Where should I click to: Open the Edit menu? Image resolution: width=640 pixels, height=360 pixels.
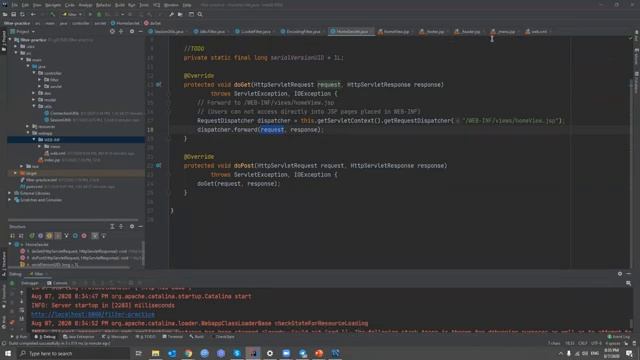click(x=25, y=5)
